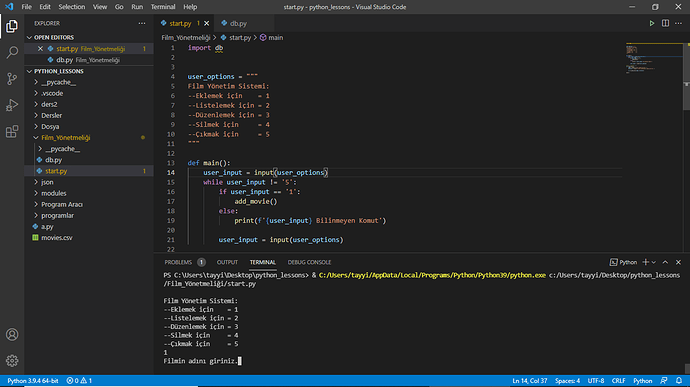Click the errors and warnings status indicator

(79, 380)
